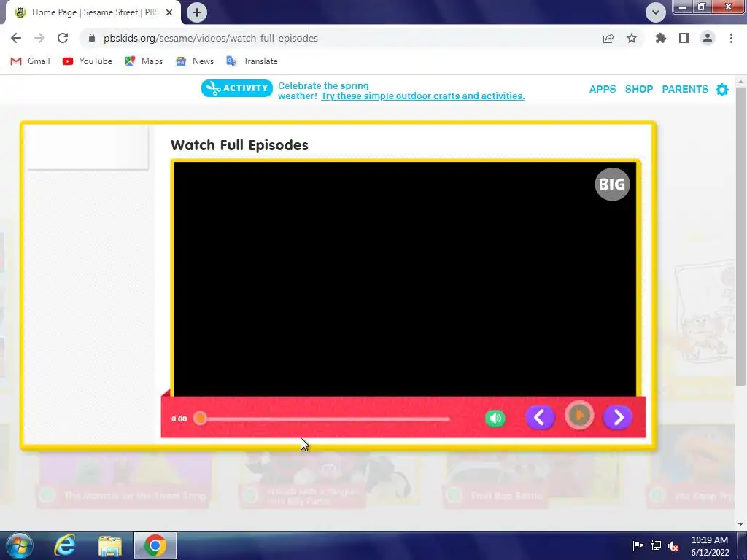Open the Chrome profile avatar
The width and height of the screenshot is (747, 560).
click(x=708, y=38)
